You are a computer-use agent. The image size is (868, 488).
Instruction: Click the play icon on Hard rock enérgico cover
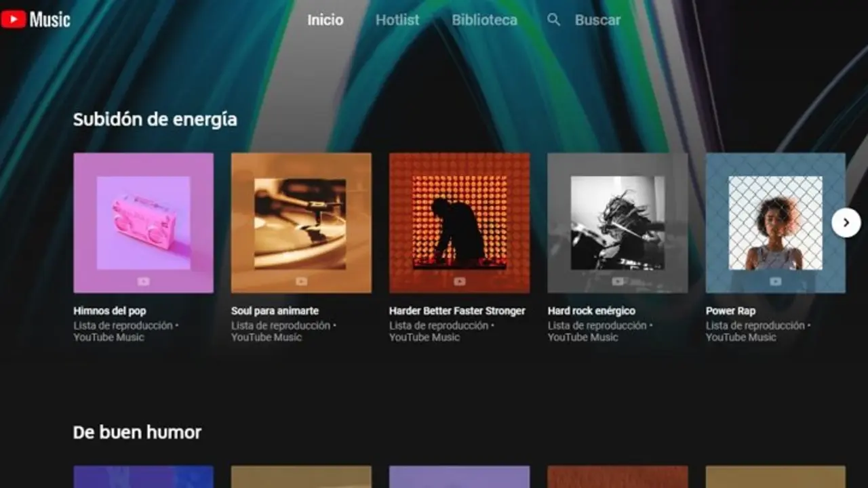618,281
